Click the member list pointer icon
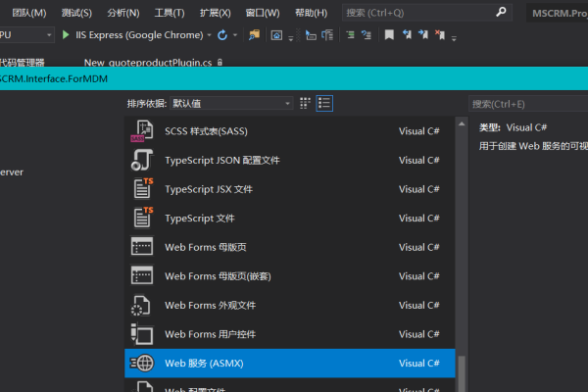 pos(311,35)
